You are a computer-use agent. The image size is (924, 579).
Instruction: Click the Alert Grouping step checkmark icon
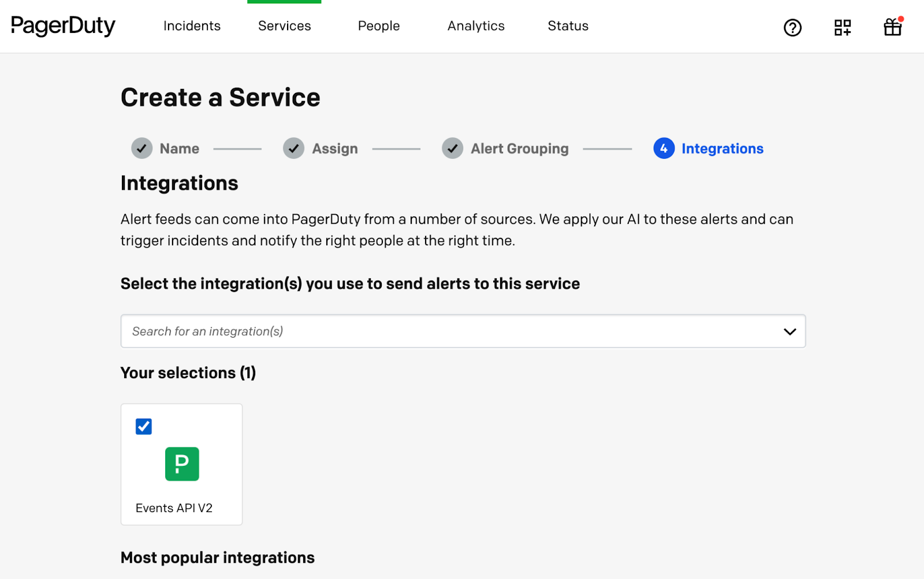pos(452,148)
